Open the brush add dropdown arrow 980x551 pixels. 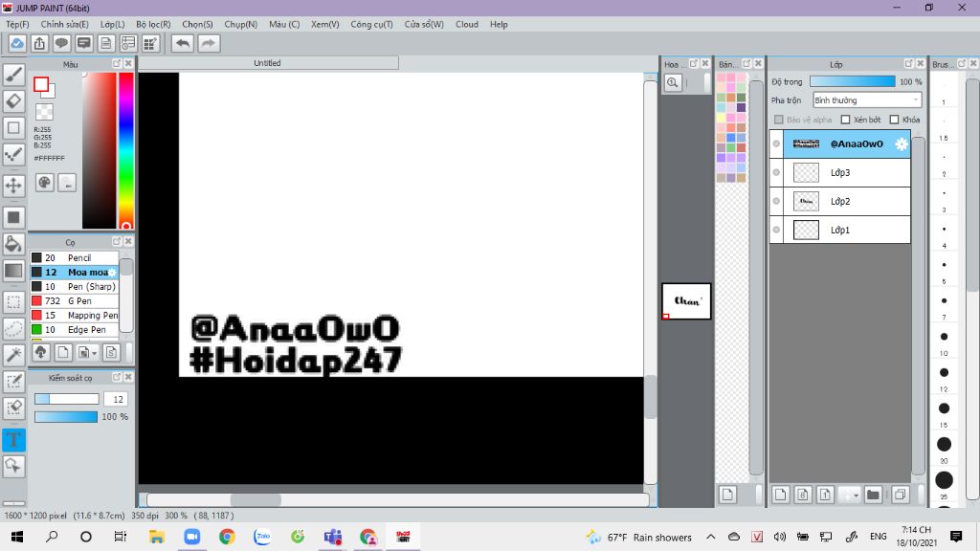95,354
